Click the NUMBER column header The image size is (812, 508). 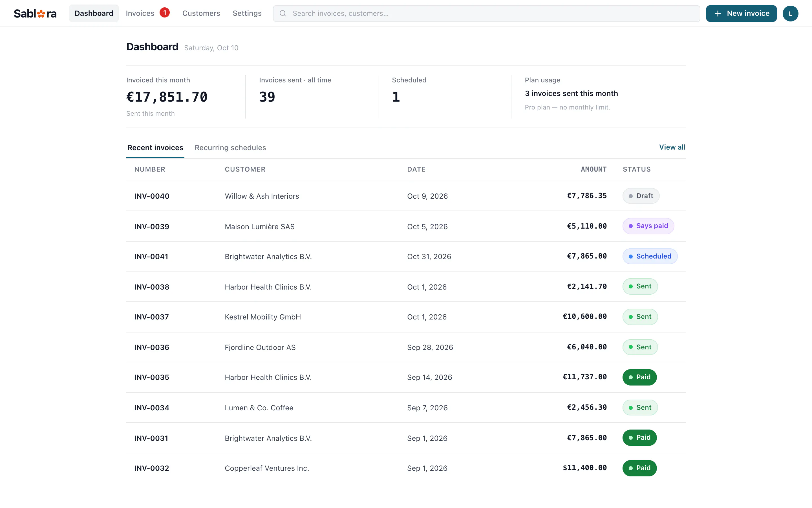coord(150,169)
